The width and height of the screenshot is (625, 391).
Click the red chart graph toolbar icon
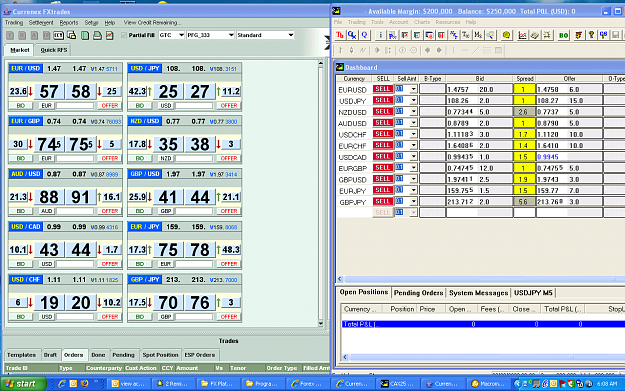point(522,35)
